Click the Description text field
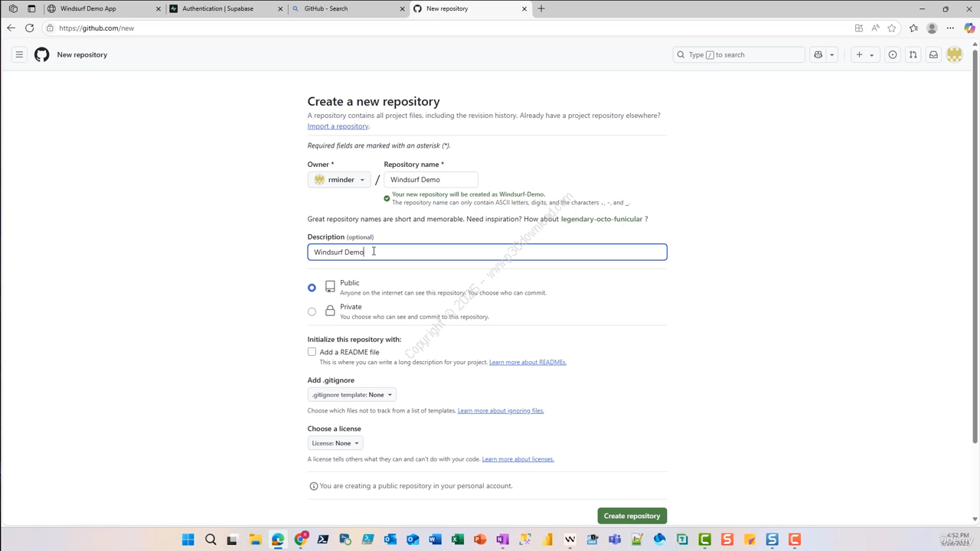 [487, 252]
